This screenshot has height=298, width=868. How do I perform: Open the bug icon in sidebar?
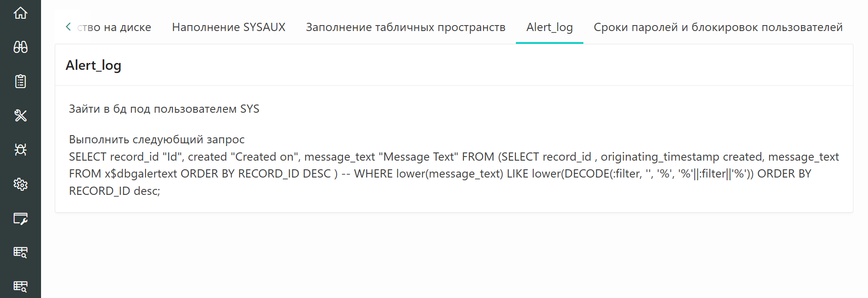(21, 150)
